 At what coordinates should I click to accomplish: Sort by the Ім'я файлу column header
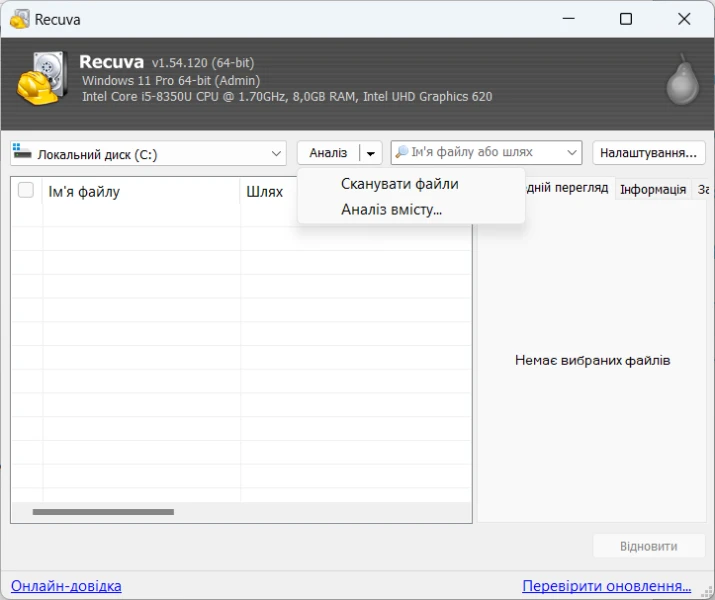coord(141,191)
